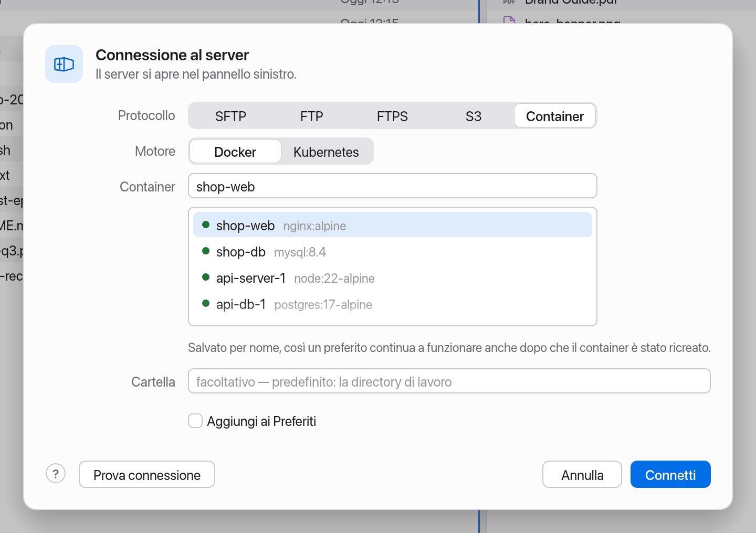Click the postgres:17-alpine image label
This screenshot has width=756, height=533.
(x=323, y=305)
